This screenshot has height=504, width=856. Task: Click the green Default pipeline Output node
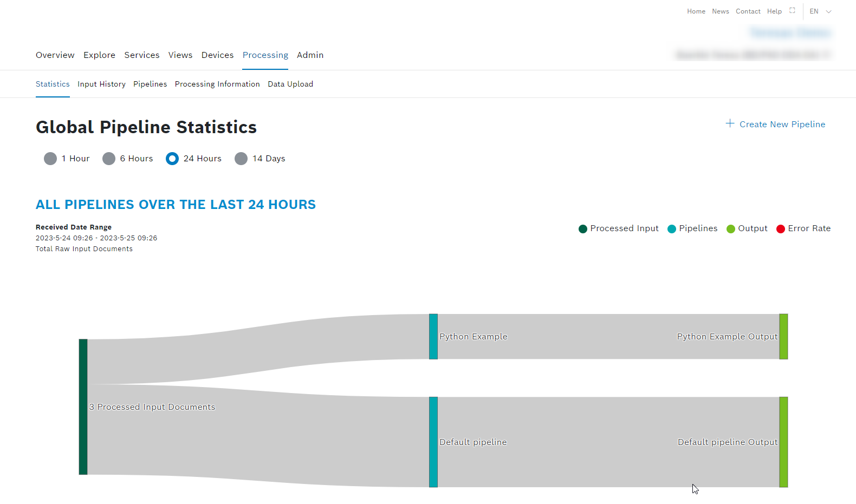(x=783, y=442)
